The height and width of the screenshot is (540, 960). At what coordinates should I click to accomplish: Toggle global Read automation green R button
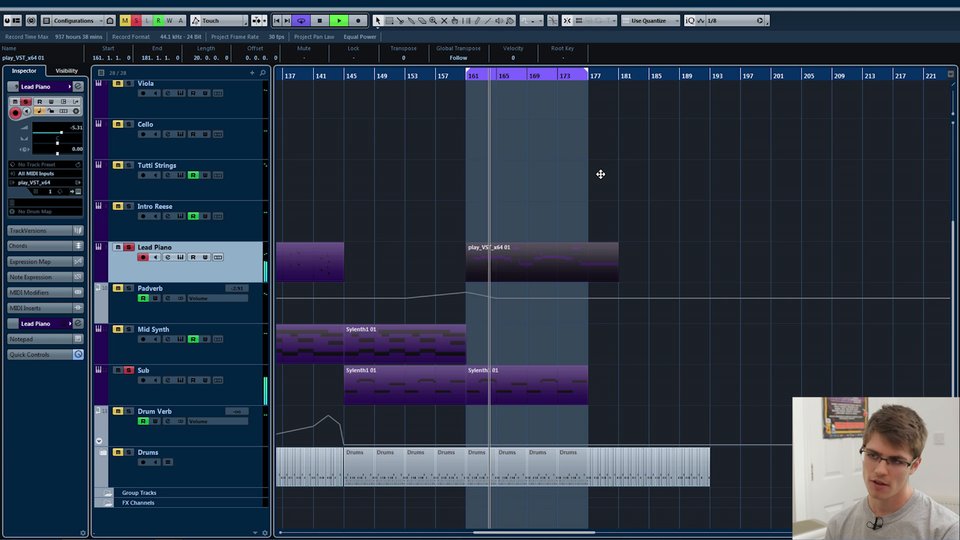click(158, 20)
